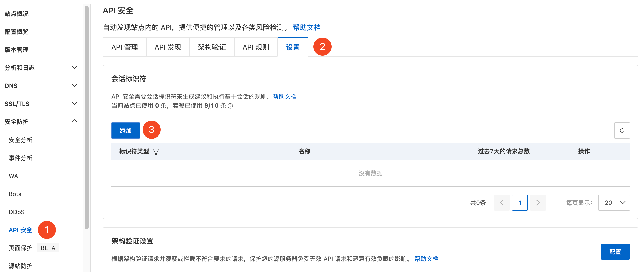644x272 pixels.
Task: Expand the SSL/TLS sidebar section
Action: pyautogui.click(x=74, y=104)
